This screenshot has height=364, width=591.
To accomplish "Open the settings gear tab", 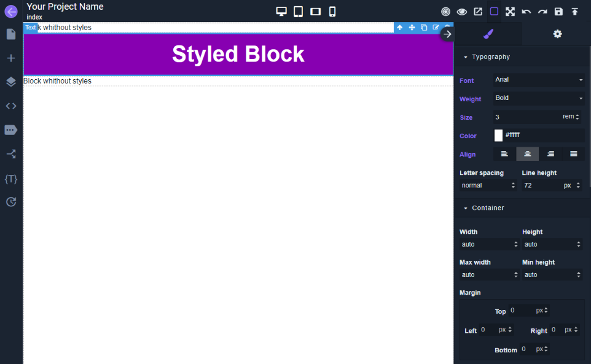I will 557,34.
